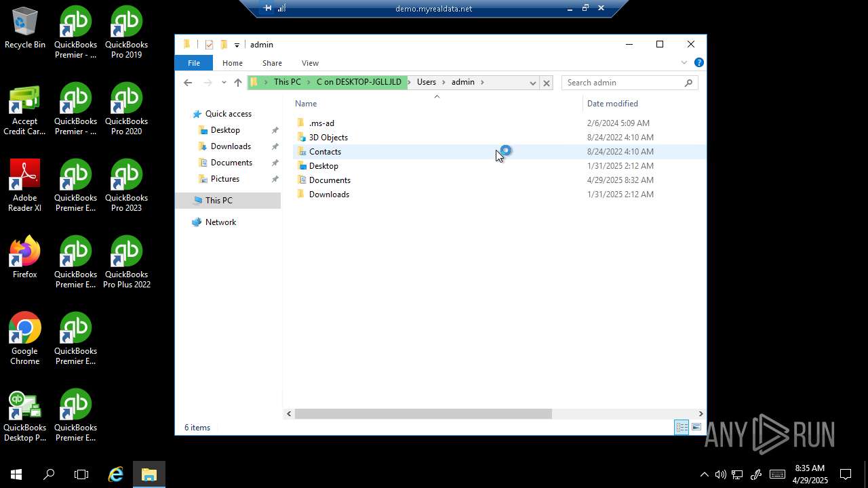This screenshot has width=868, height=488.
Task: Select the .ms-ad folder
Action: [321, 123]
